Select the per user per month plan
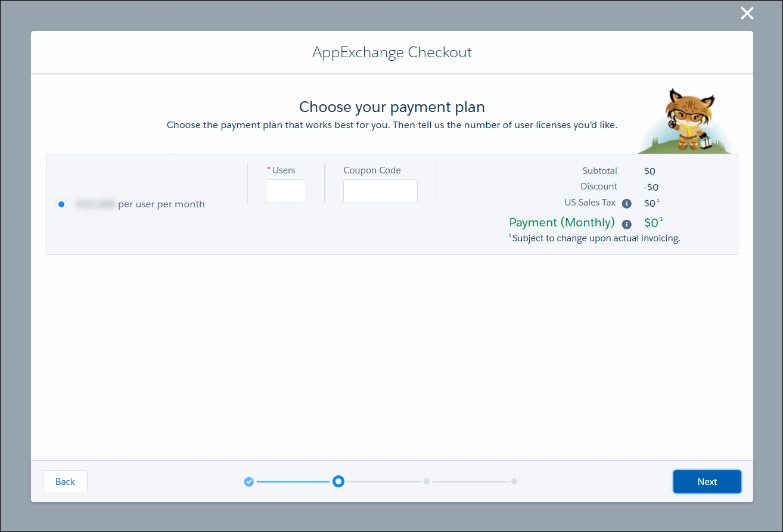This screenshot has height=532, width=783. coord(61,204)
